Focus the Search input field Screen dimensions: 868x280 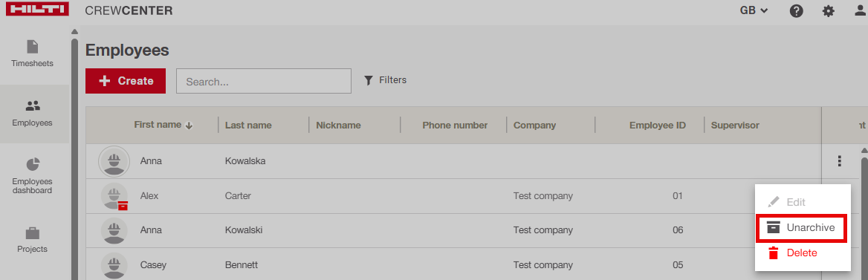coord(264,81)
